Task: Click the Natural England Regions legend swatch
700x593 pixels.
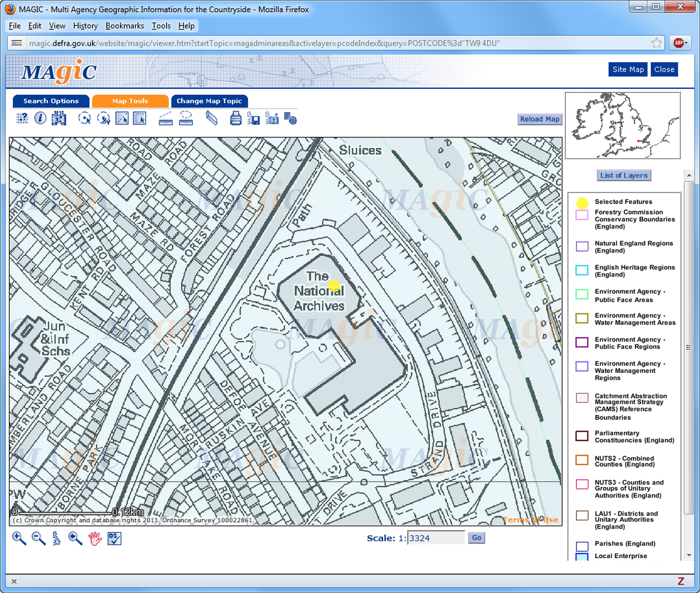Action: tap(582, 246)
